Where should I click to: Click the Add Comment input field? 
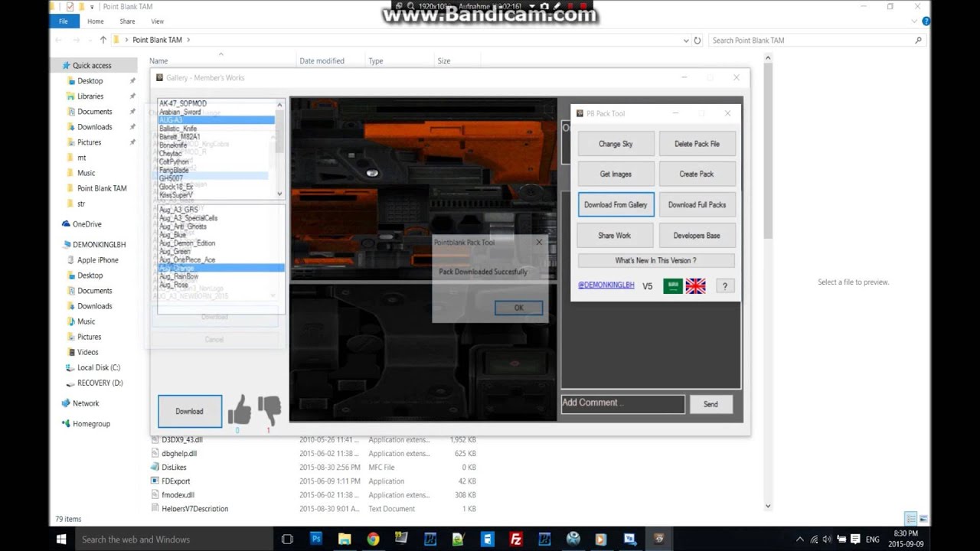click(x=623, y=403)
